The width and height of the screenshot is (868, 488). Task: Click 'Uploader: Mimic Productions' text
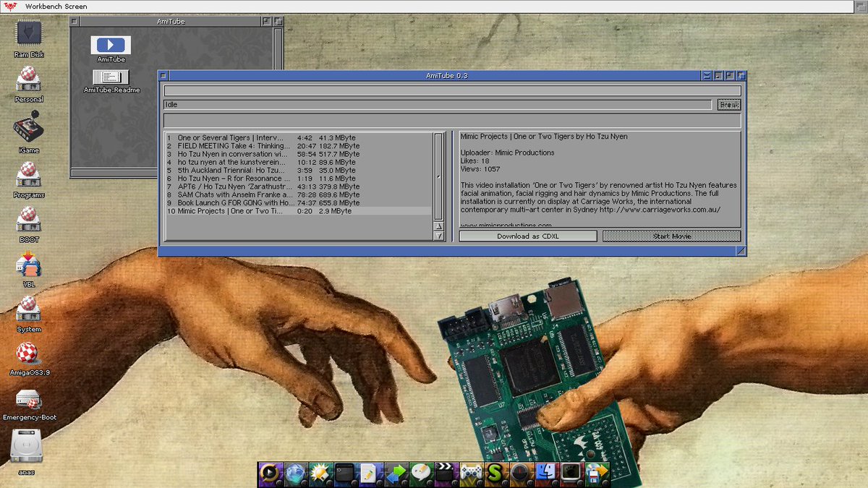tap(507, 153)
